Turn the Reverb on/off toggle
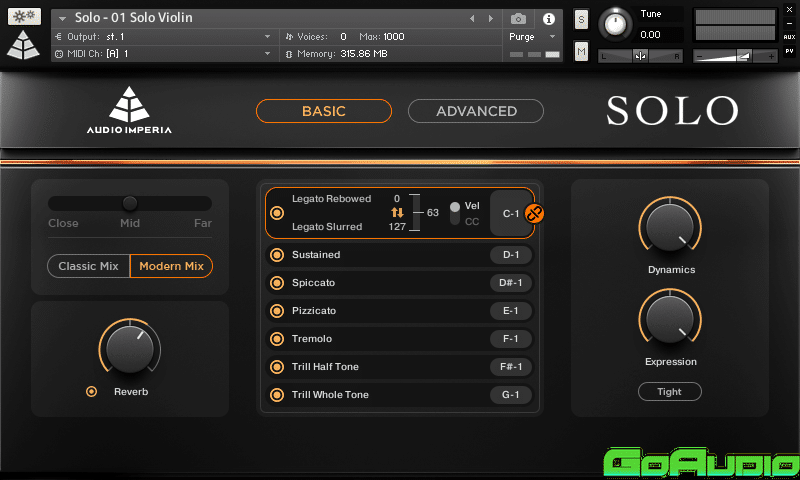800x480 pixels. point(91,391)
